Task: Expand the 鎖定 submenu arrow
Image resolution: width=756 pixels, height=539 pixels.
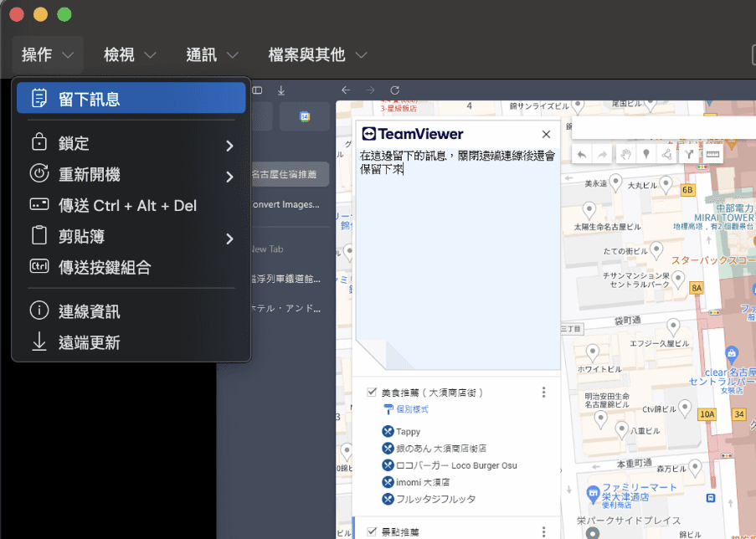Action: (230, 146)
